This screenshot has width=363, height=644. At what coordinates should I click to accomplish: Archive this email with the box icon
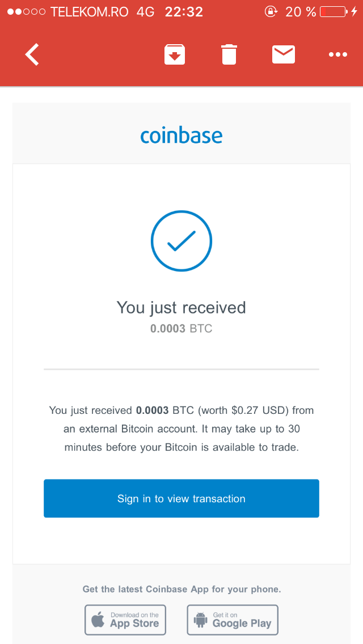tap(175, 54)
